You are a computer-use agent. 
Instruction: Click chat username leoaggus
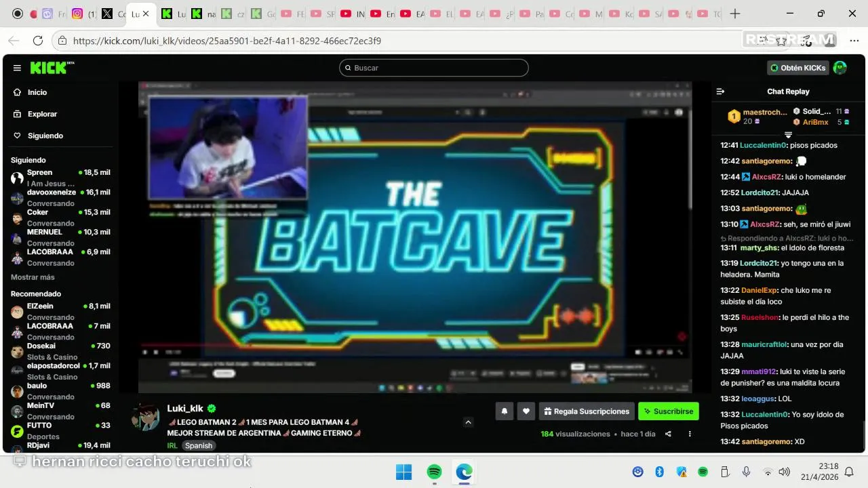(758, 399)
